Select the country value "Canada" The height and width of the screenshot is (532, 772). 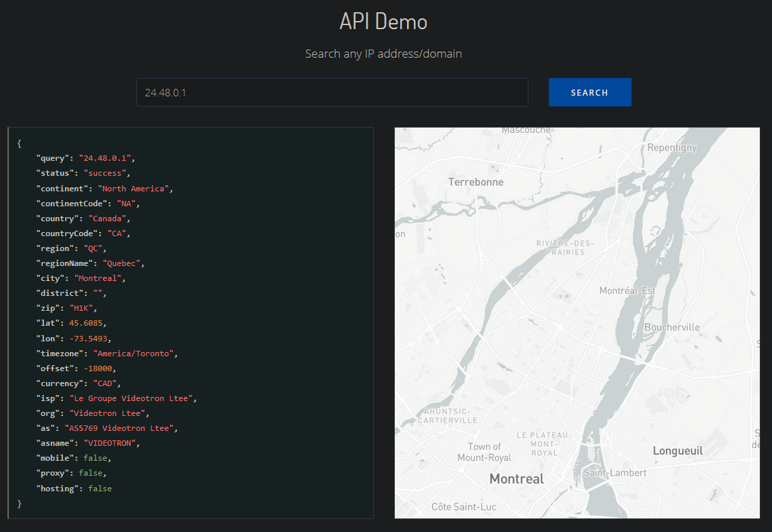click(107, 218)
